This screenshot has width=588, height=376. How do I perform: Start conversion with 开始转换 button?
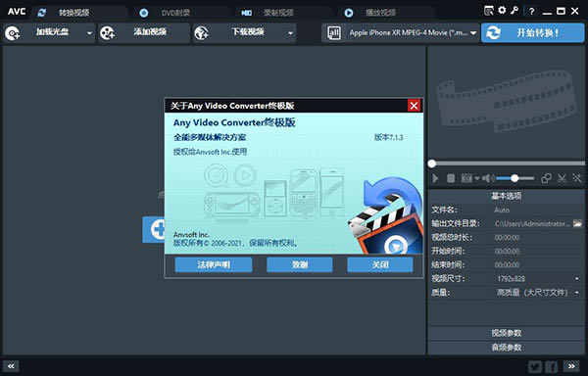532,33
